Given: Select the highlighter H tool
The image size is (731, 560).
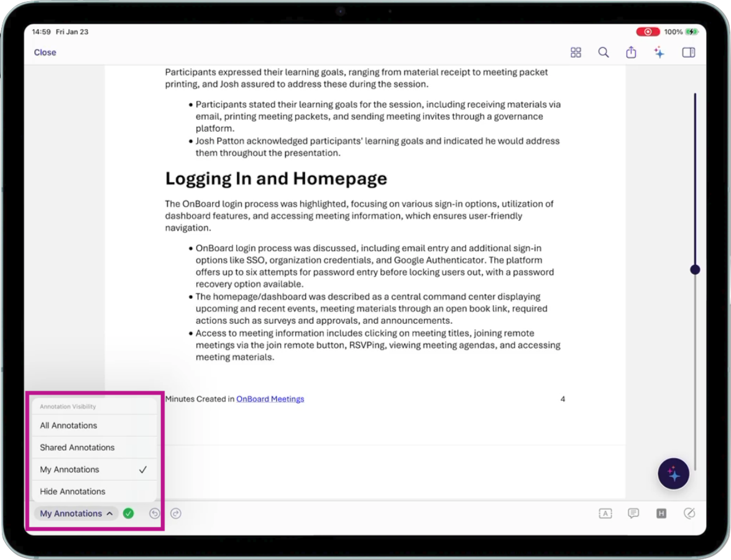Looking at the screenshot, I should [x=661, y=513].
